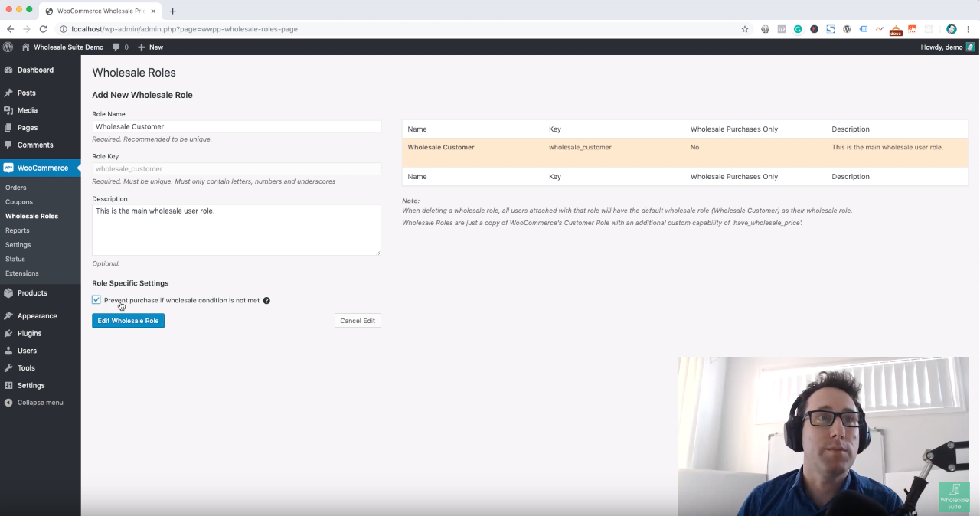980x516 pixels.
Task: Open the Dashboard icon in sidebar
Action: [8, 70]
